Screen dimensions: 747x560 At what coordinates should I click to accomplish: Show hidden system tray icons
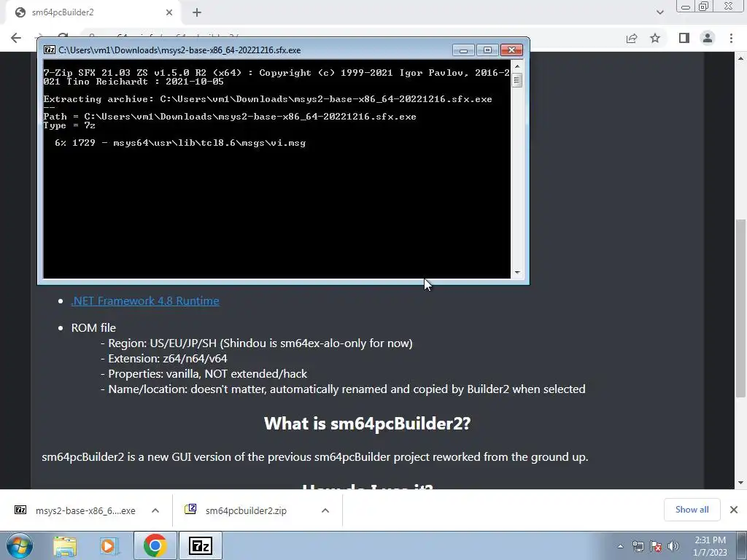620,546
